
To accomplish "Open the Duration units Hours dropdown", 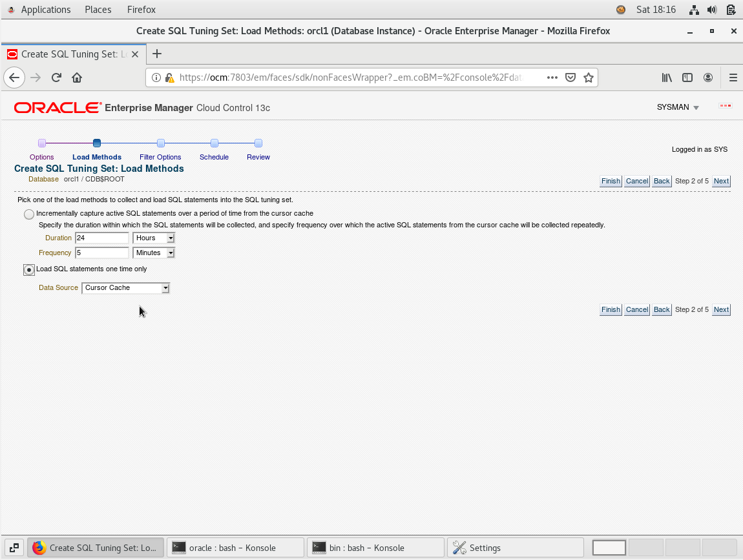I will pyautogui.click(x=154, y=238).
